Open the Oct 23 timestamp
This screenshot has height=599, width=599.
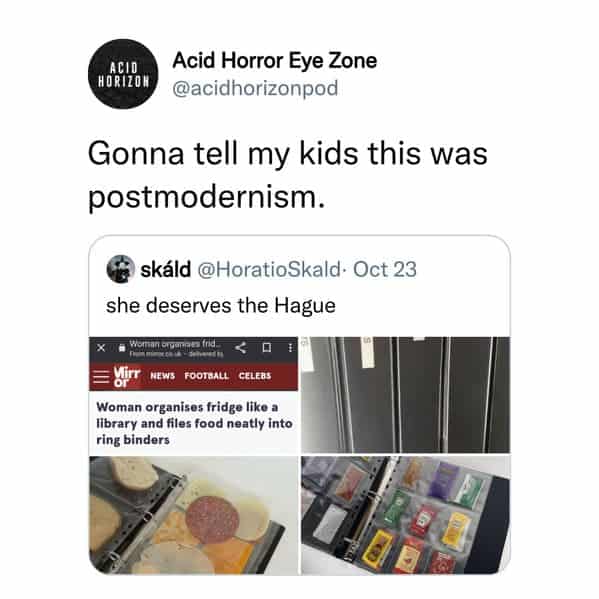[x=385, y=269]
